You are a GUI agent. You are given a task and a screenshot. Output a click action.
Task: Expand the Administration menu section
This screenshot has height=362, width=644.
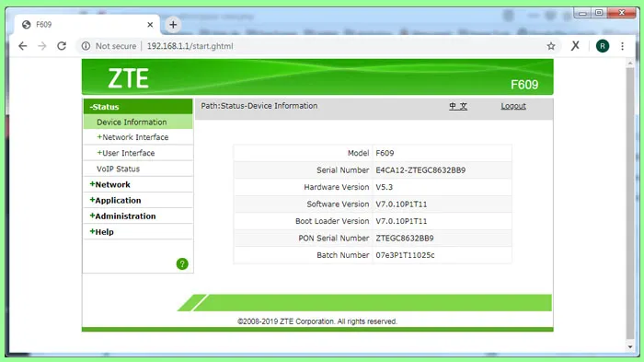click(x=138, y=216)
